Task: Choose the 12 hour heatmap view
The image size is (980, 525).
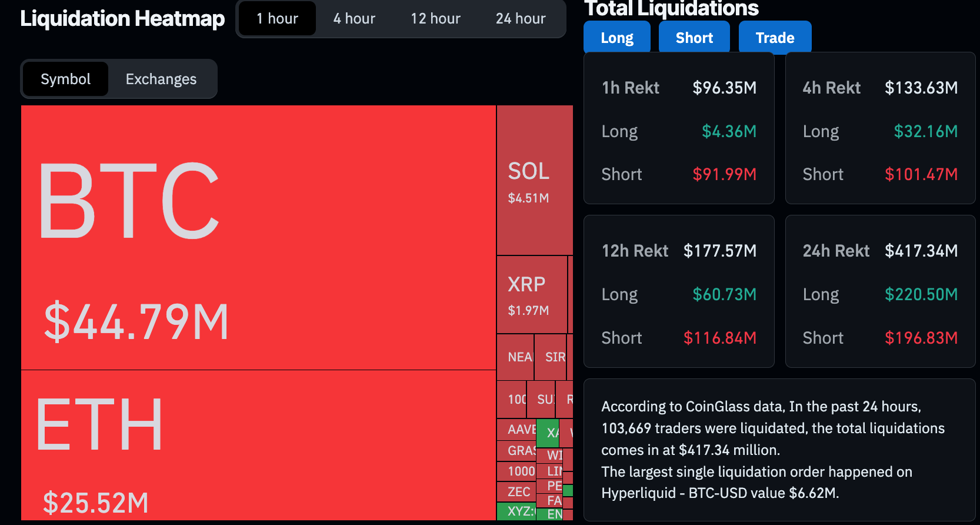Action: 435,19
